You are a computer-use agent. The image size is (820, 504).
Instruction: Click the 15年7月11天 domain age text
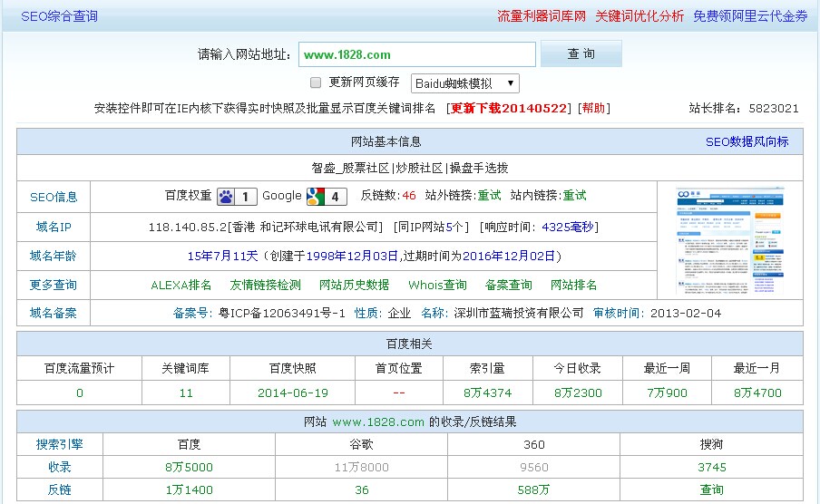pos(222,257)
